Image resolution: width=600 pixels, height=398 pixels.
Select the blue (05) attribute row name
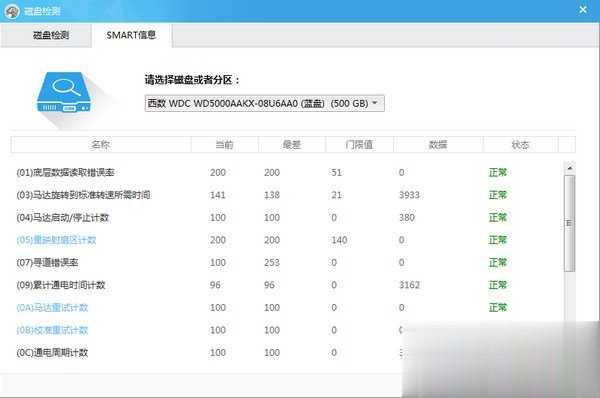point(56,240)
